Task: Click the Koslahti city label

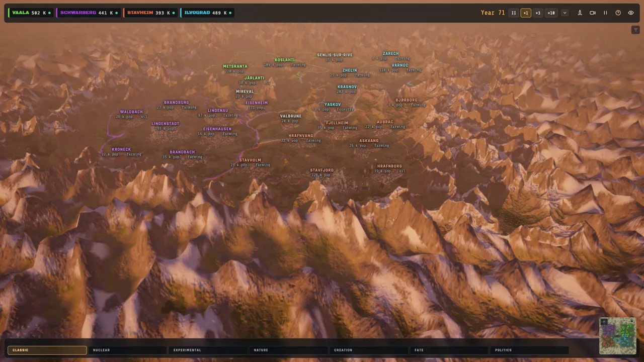Action: click(x=285, y=60)
